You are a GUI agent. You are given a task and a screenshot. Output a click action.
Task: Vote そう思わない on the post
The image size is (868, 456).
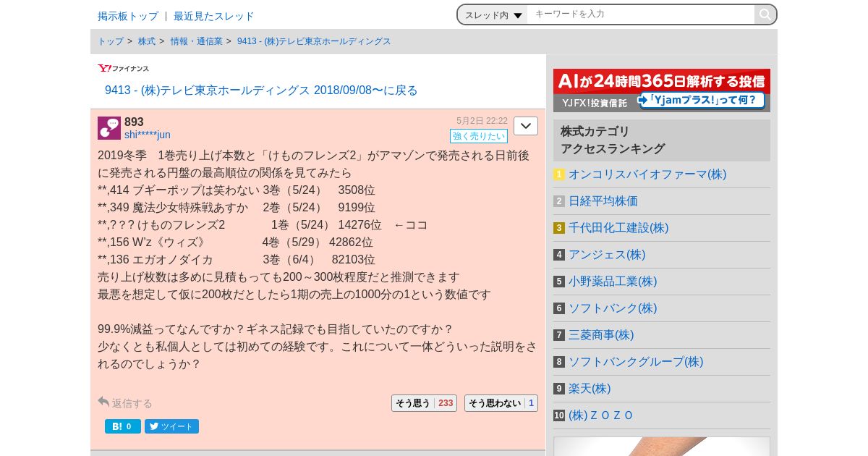click(x=501, y=403)
